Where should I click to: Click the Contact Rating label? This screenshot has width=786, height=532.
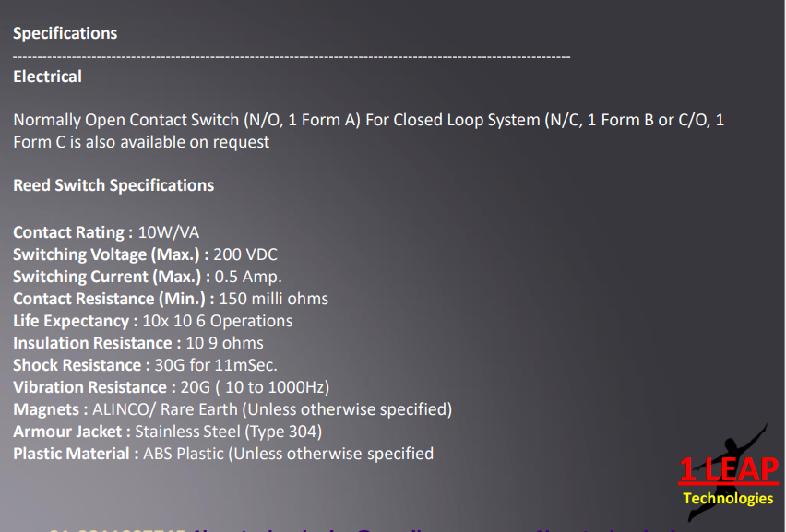pos(69,232)
